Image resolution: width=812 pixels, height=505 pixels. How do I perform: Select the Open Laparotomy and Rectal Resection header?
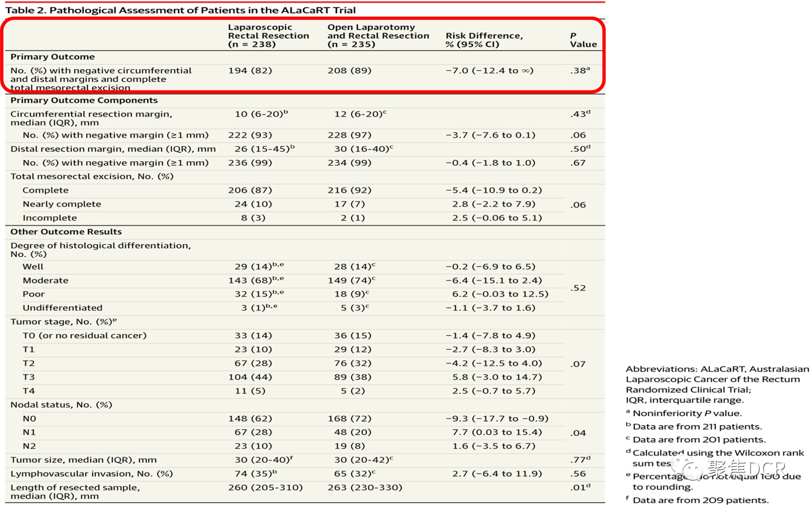pyautogui.click(x=378, y=35)
